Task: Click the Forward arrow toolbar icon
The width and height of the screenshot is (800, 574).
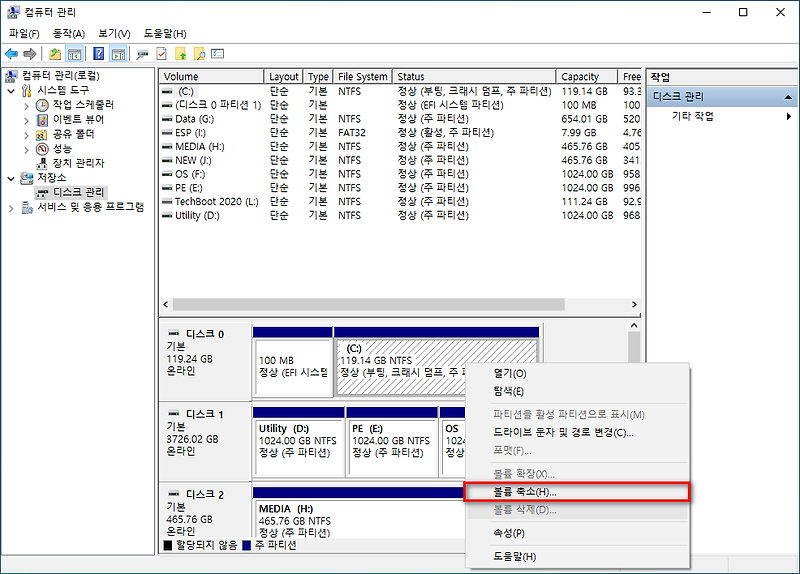Action: (x=30, y=54)
